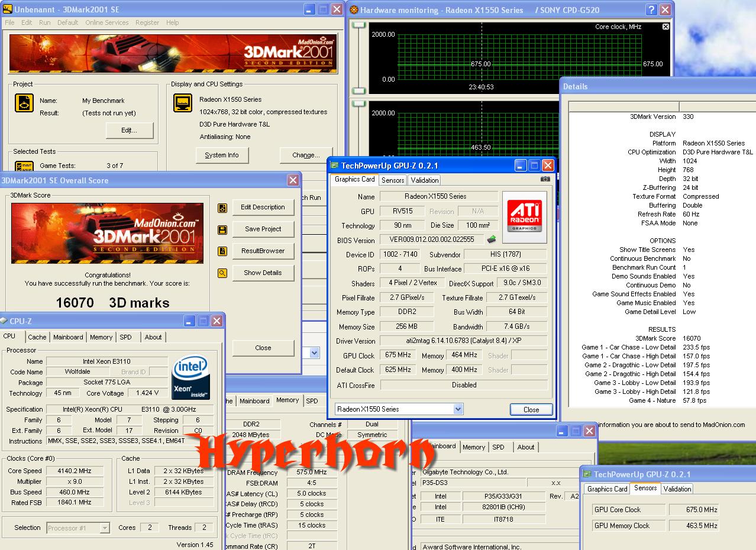Click the Hardware monitoring title bar gear icon
Image resolution: width=756 pixels, height=550 pixels.
(354, 9)
